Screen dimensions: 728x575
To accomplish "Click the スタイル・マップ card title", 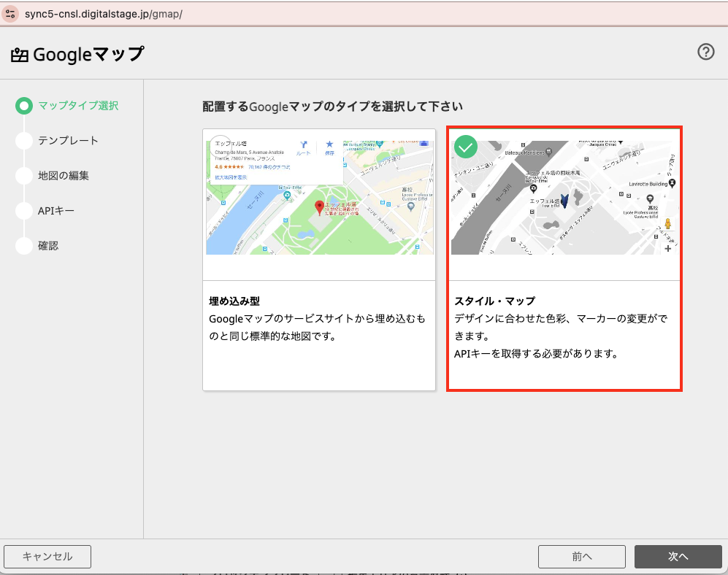I will click(495, 301).
